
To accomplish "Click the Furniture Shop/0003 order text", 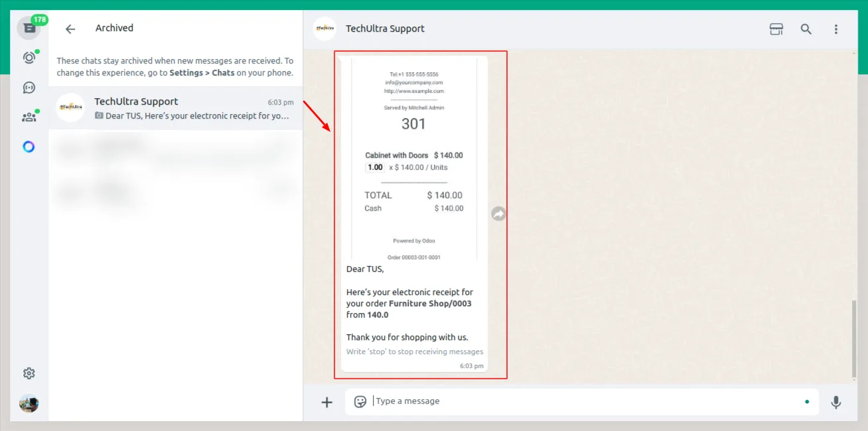I will (x=430, y=303).
